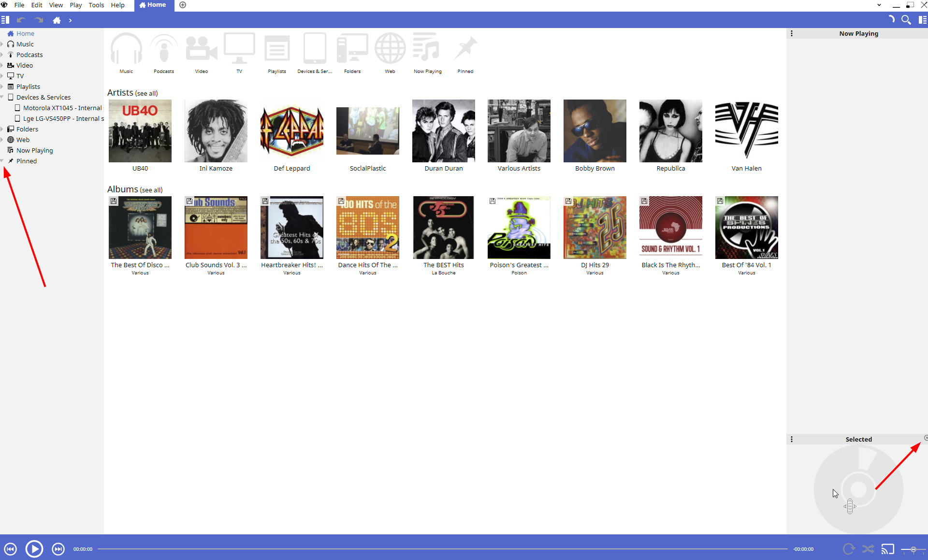Skip to next track button

pyautogui.click(x=58, y=549)
